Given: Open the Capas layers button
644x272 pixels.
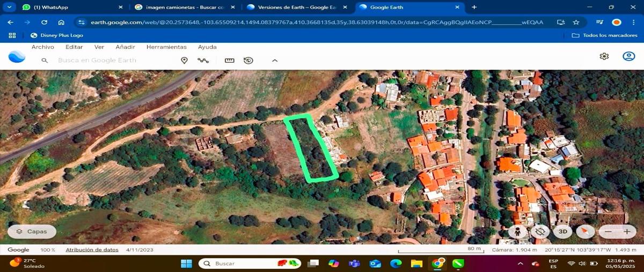Looking at the screenshot, I should [32, 232].
